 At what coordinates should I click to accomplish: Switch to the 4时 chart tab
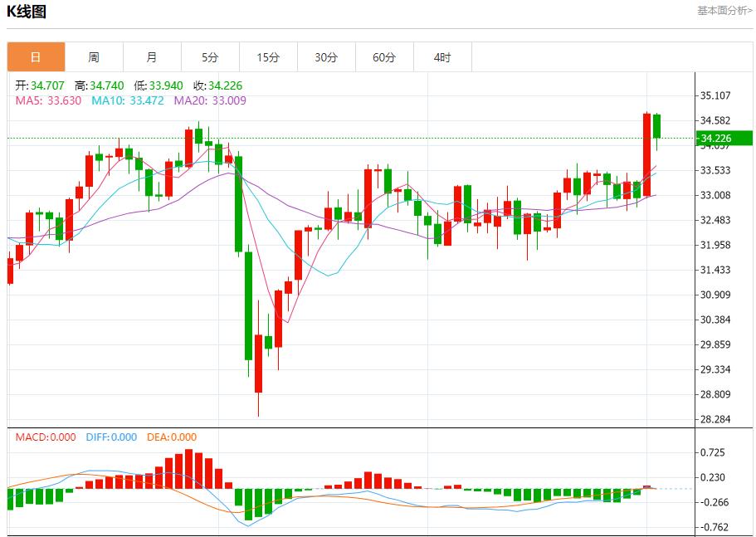tap(442, 57)
